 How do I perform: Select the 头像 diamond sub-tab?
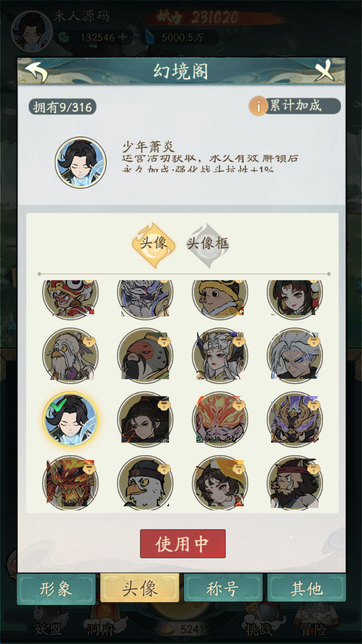coord(153,244)
